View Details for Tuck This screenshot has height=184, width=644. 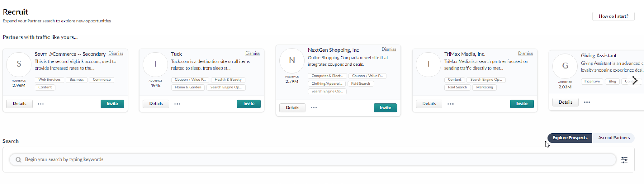tap(156, 104)
